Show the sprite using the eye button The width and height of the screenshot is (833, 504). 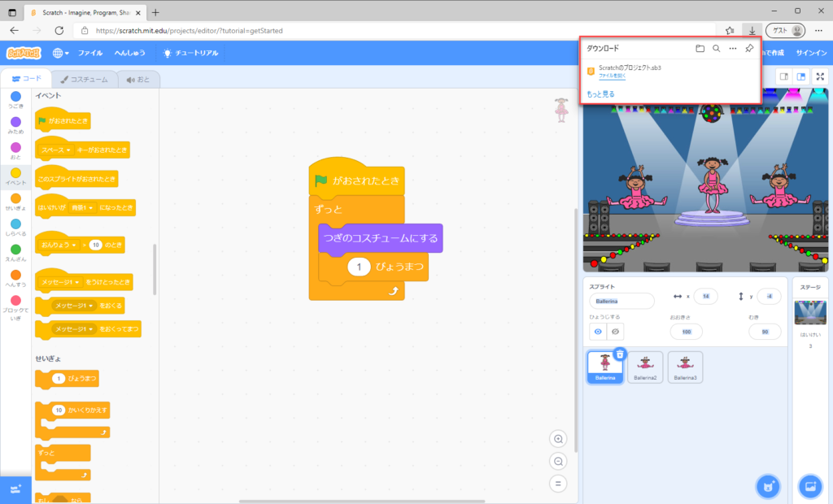pyautogui.click(x=598, y=332)
